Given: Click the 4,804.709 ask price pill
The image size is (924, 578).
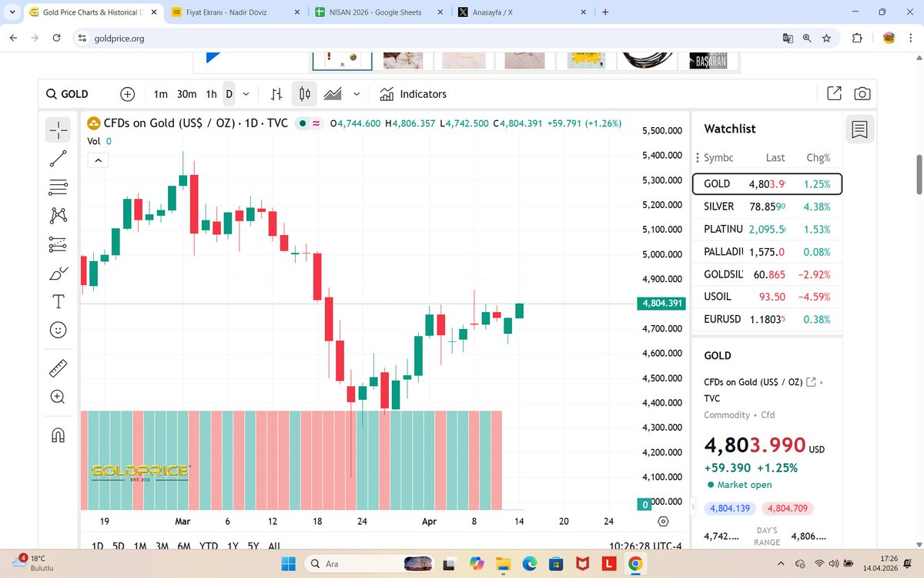Looking at the screenshot, I should click(x=788, y=509).
